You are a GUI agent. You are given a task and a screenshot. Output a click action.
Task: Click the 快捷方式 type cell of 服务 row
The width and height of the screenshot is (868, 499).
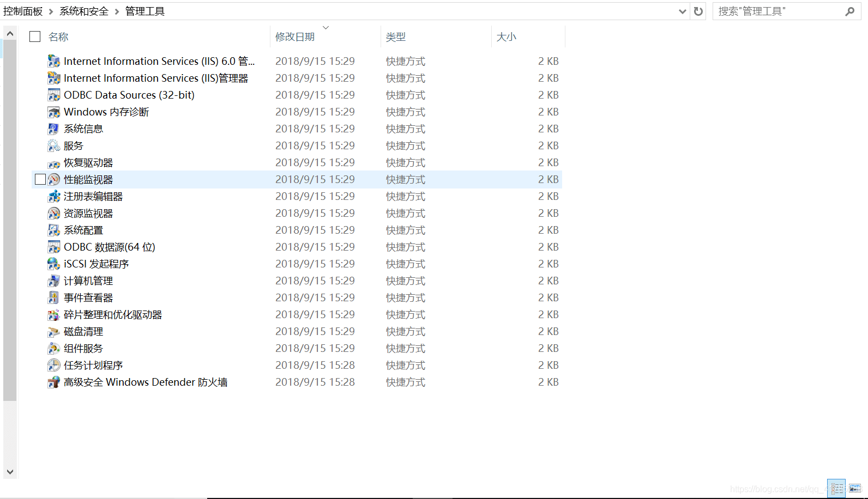406,145
